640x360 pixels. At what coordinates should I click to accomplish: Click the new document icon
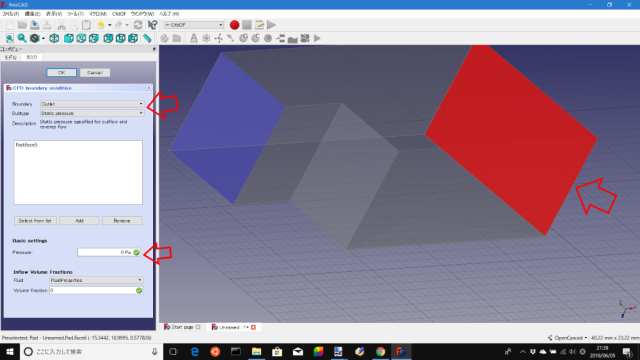(x=10, y=25)
